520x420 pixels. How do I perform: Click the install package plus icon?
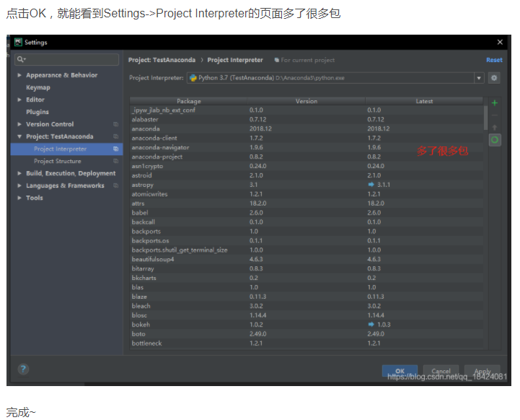495,103
